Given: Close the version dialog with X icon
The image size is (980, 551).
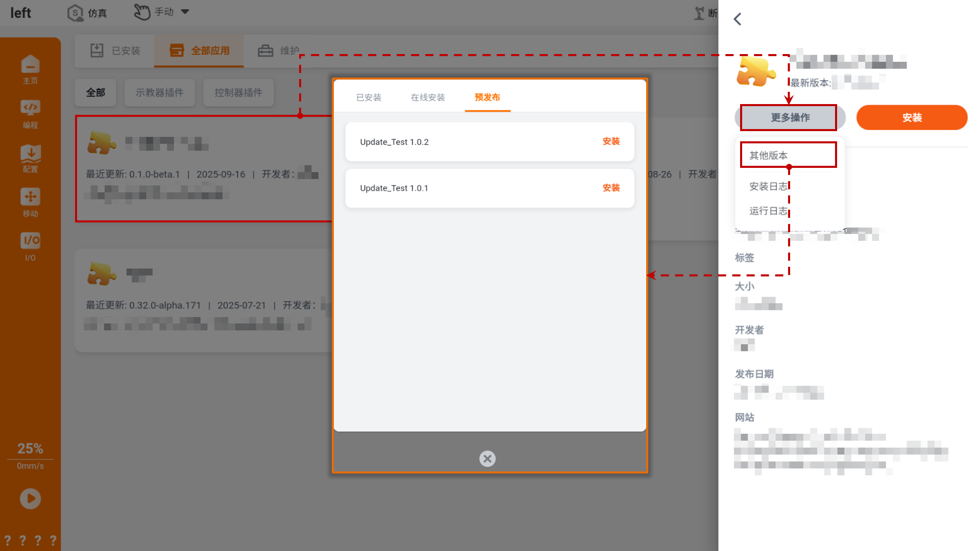Looking at the screenshot, I should (x=487, y=459).
